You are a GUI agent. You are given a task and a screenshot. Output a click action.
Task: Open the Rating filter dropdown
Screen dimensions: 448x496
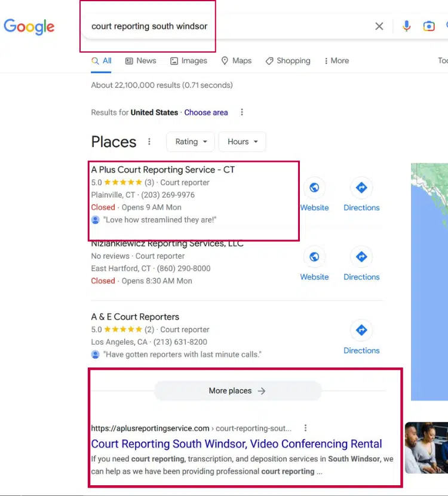pos(191,142)
